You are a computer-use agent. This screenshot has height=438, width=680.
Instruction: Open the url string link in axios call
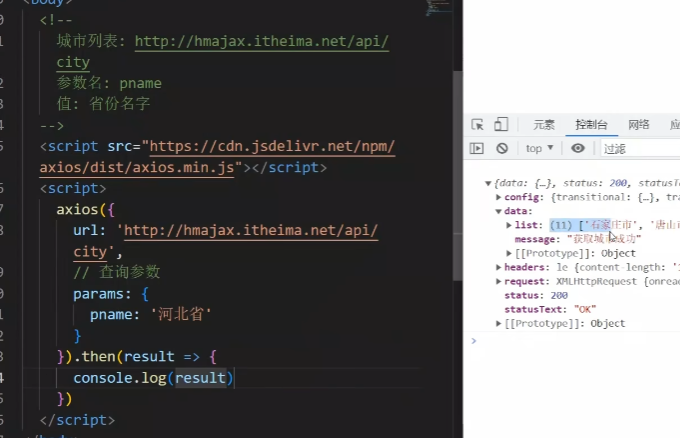(251, 230)
